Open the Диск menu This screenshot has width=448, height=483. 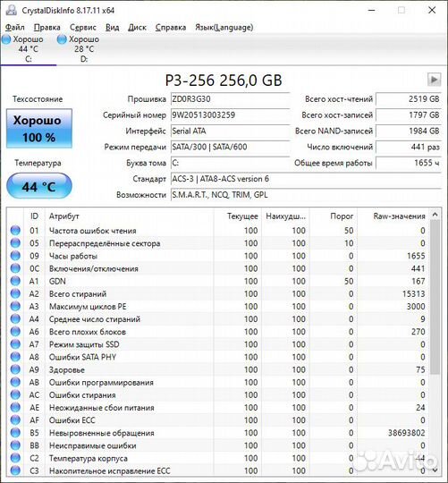point(137,28)
